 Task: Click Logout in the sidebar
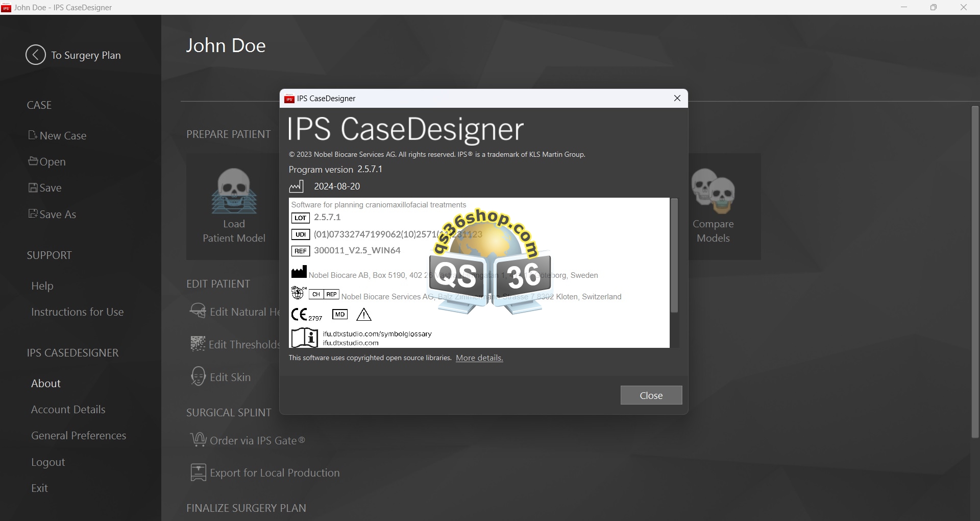(x=48, y=462)
